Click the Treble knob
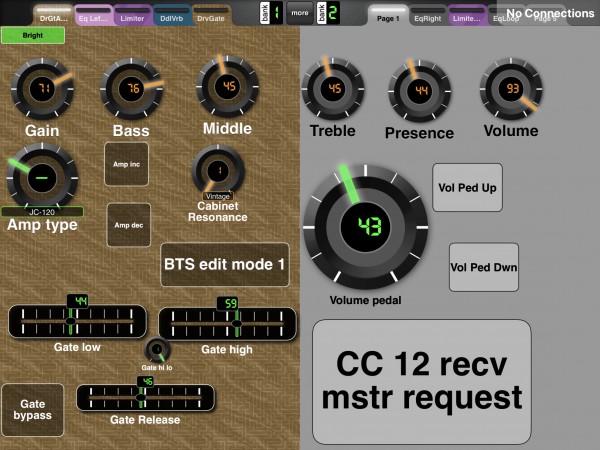The height and width of the screenshot is (450, 600). (x=333, y=88)
